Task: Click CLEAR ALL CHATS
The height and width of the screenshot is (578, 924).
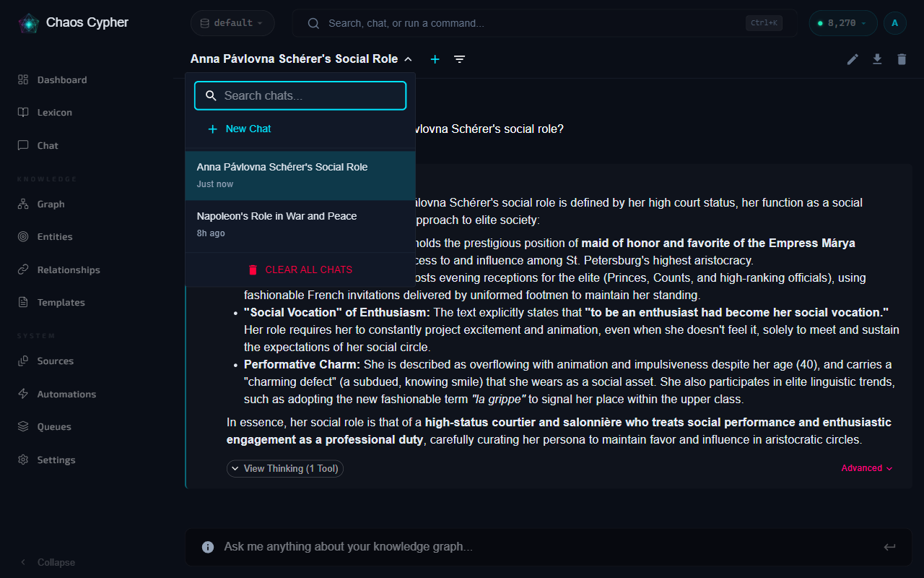Action: 300,269
